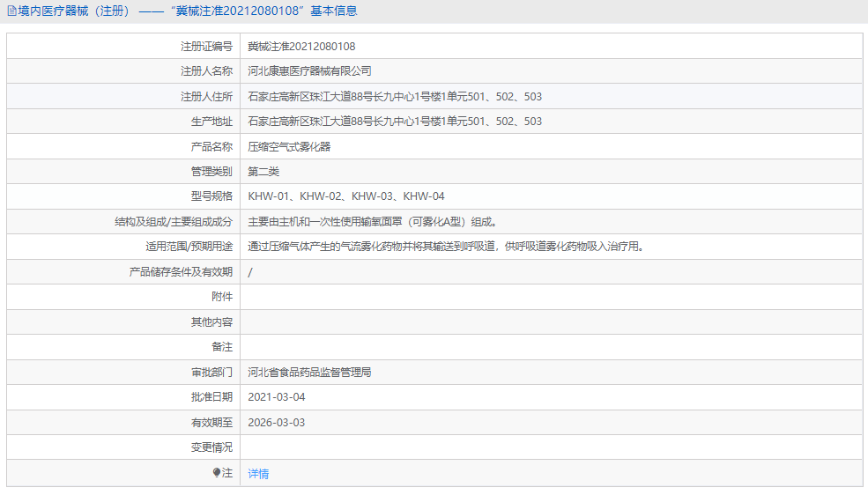Click the 产品名称 label
Viewport: 868px width, 495px height.
pos(211,146)
